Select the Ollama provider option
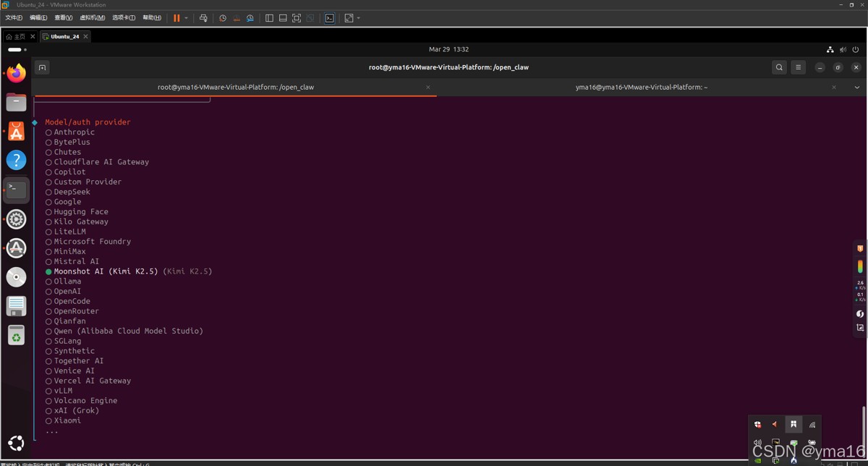The width and height of the screenshot is (868, 466). (x=64, y=281)
